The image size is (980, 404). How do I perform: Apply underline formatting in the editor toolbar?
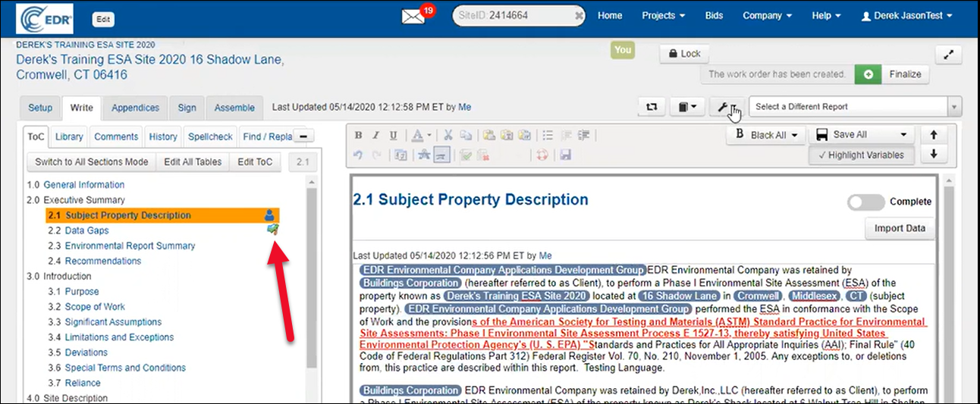pos(393,136)
